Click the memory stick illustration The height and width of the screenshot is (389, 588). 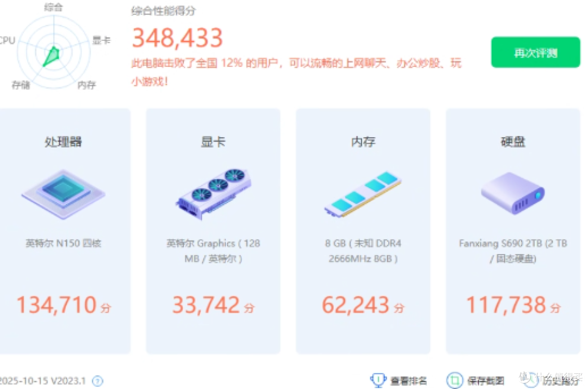click(x=363, y=194)
